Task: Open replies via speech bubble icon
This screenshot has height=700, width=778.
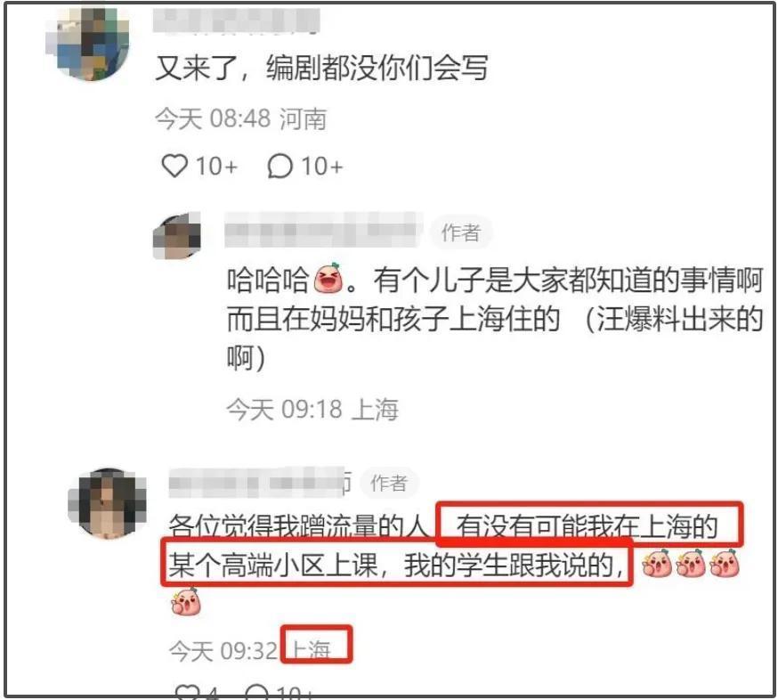Action: 280,166
